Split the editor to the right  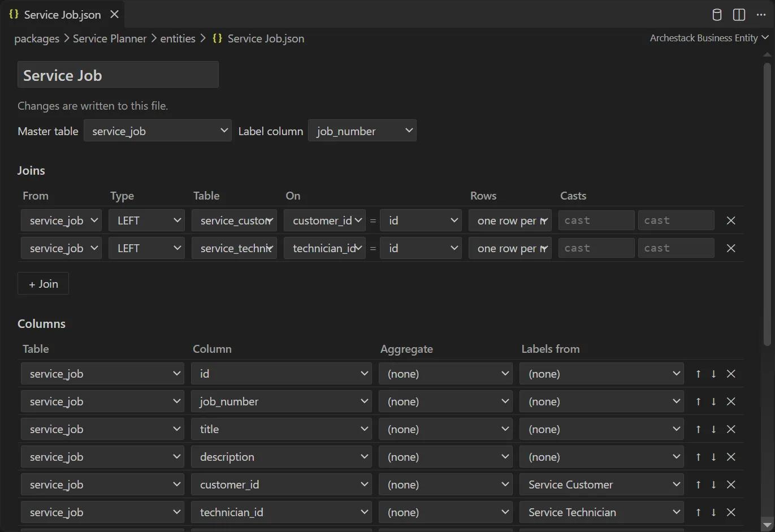click(739, 15)
